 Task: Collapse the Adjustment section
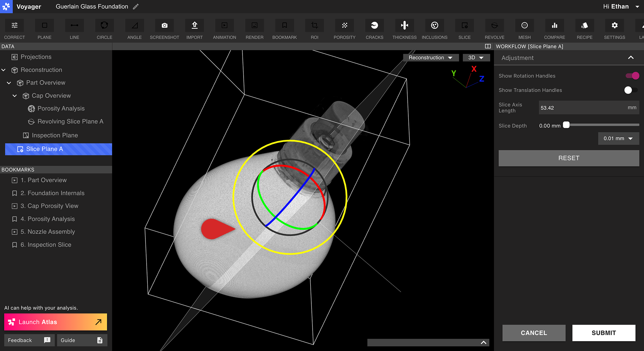pos(631,58)
